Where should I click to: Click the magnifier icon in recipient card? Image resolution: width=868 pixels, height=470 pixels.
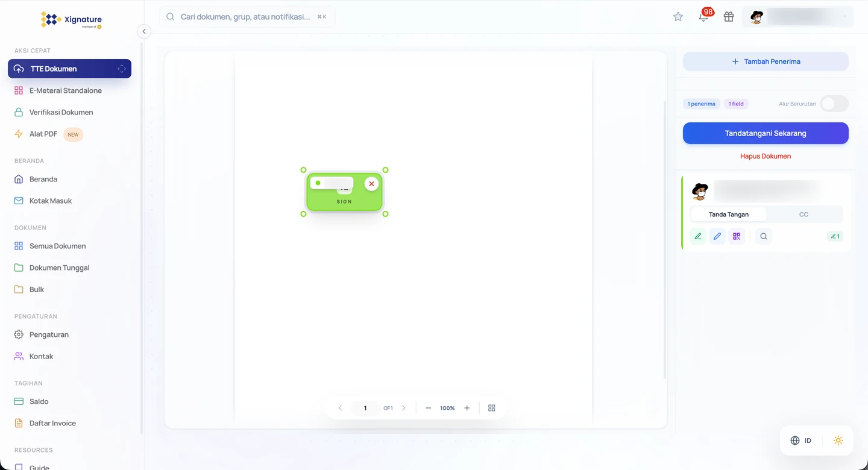click(764, 236)
